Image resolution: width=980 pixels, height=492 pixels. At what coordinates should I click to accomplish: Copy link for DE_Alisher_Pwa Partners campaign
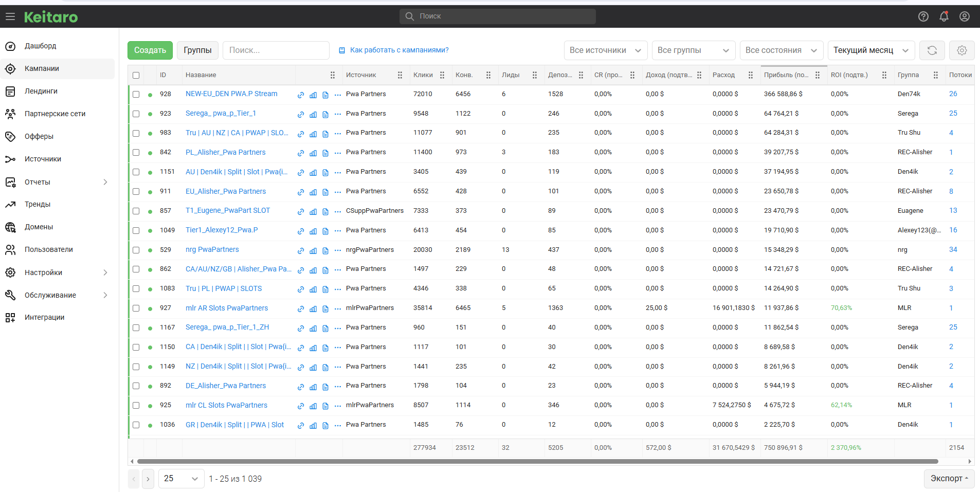pyautogui.click(x=301, y=386)
